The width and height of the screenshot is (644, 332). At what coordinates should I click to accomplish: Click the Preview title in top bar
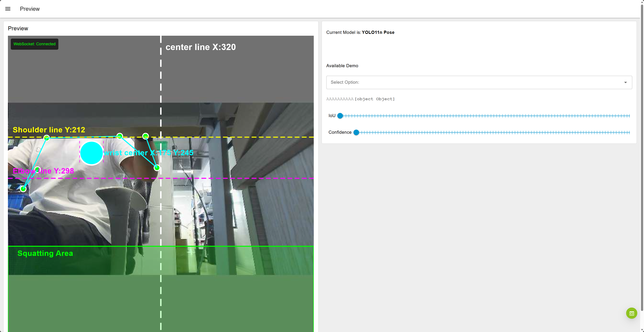(30, 9)
